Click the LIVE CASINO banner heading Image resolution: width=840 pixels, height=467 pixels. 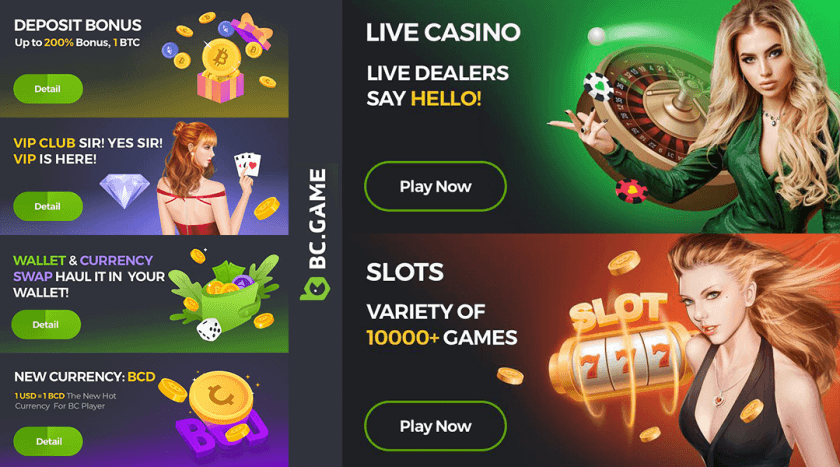coord(443,32)
